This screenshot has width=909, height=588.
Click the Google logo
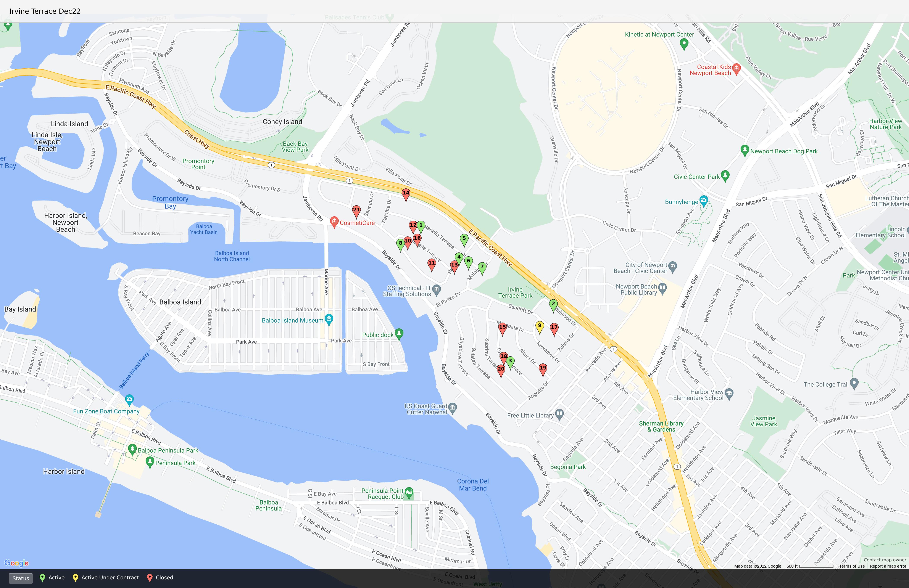pos(16,563)
